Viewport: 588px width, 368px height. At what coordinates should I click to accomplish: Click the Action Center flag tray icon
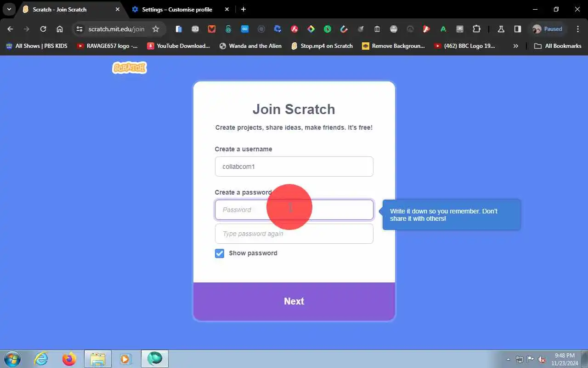[x=531, y=359]
